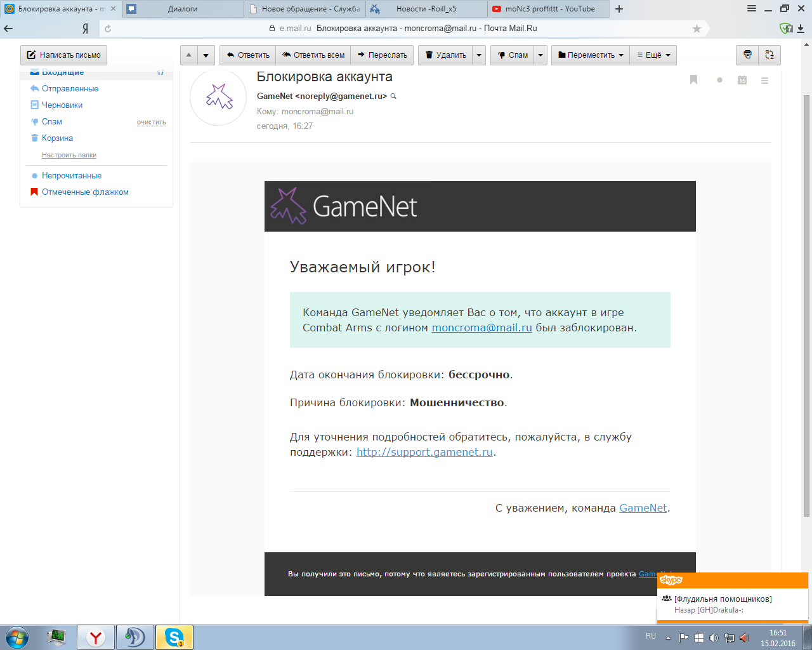Click search icon next to sender address

click(x=393, y=96)
